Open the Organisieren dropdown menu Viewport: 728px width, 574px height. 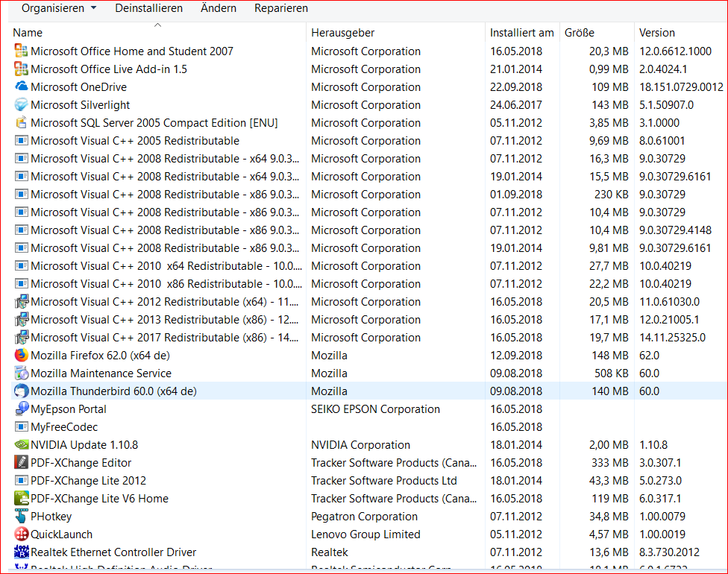point(59,8)
